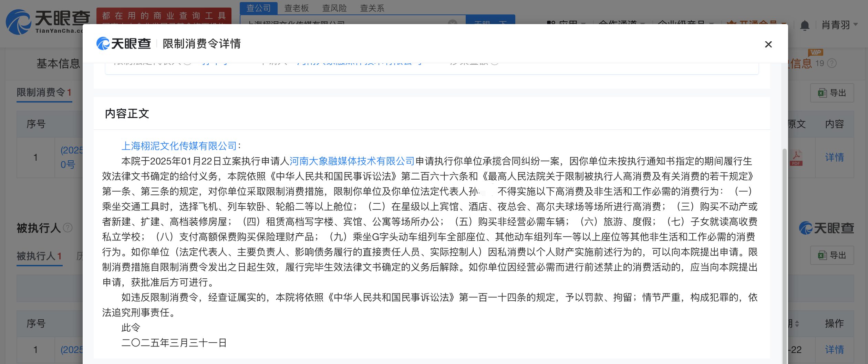This screenshot has height=364, width=868.
Task: Click the red banner 都在用的商业查询工具
Action: coord(164,16)
